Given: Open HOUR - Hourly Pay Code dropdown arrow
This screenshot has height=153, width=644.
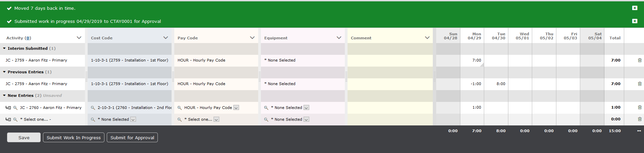Looking at the screenshot, I should tap(236, 108).
